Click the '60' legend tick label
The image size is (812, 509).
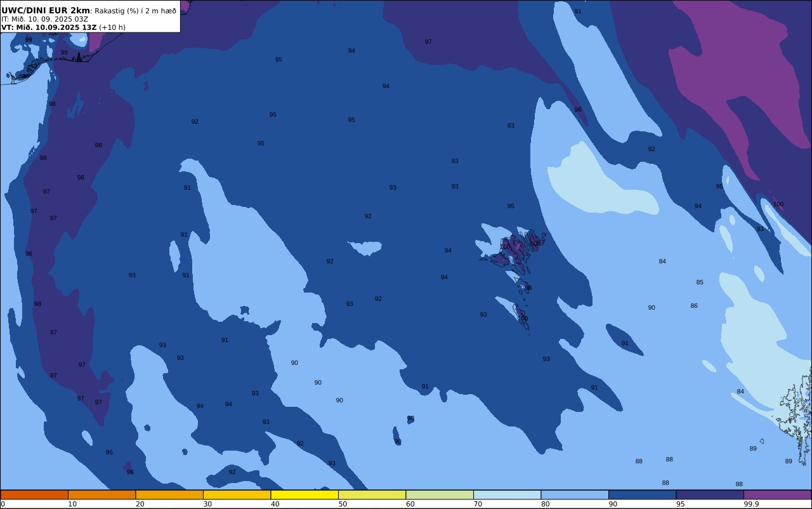coord(410,504)
